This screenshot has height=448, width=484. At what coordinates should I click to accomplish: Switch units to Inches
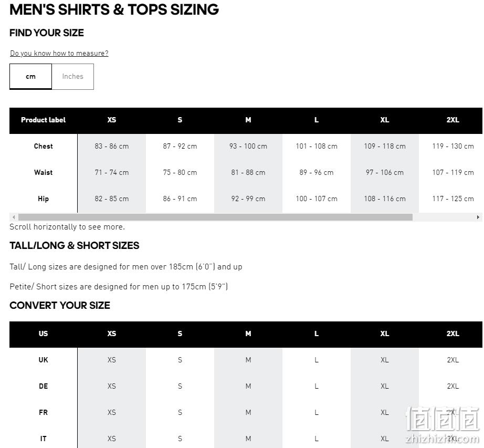(73, 77)
